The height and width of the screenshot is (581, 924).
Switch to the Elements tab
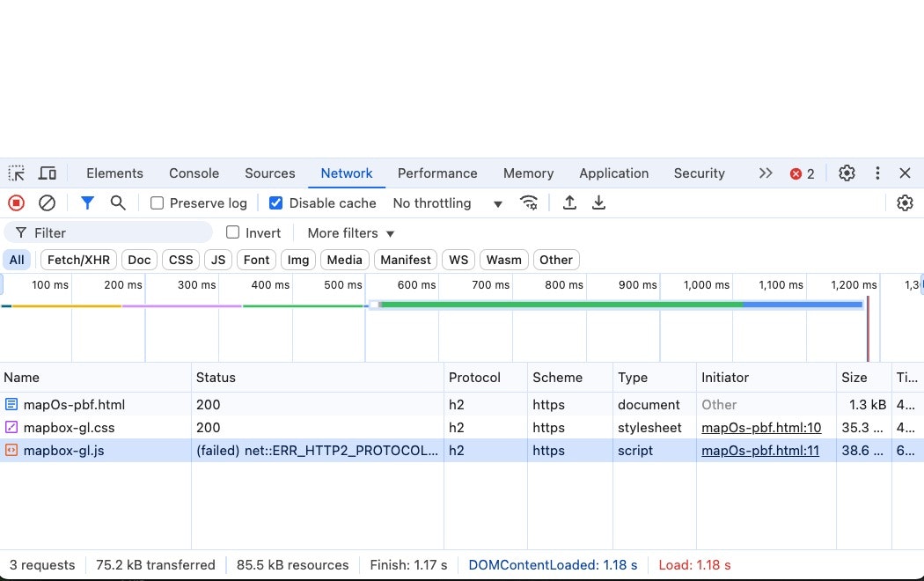pyautogui.click(x=115, y=173)
